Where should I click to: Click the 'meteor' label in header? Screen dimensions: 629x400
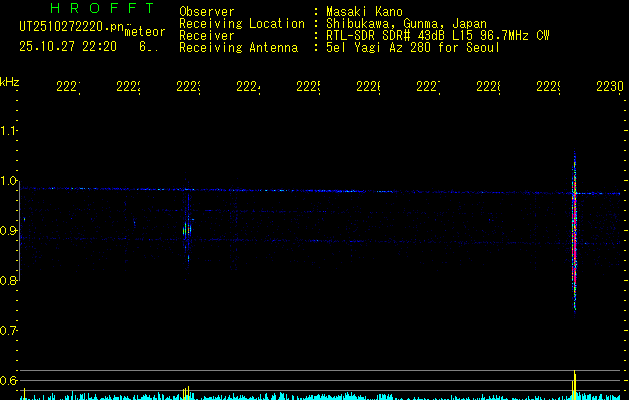pos(144,32)
